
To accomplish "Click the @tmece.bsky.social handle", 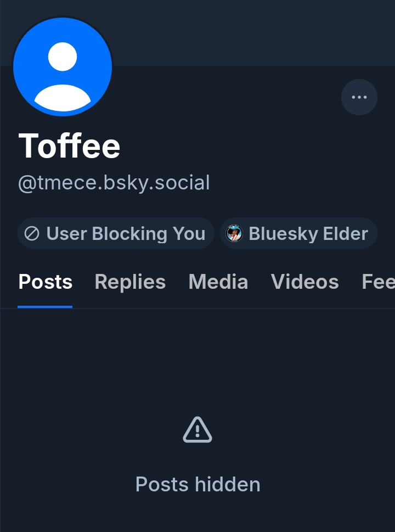I will click(x=114, y=183).
